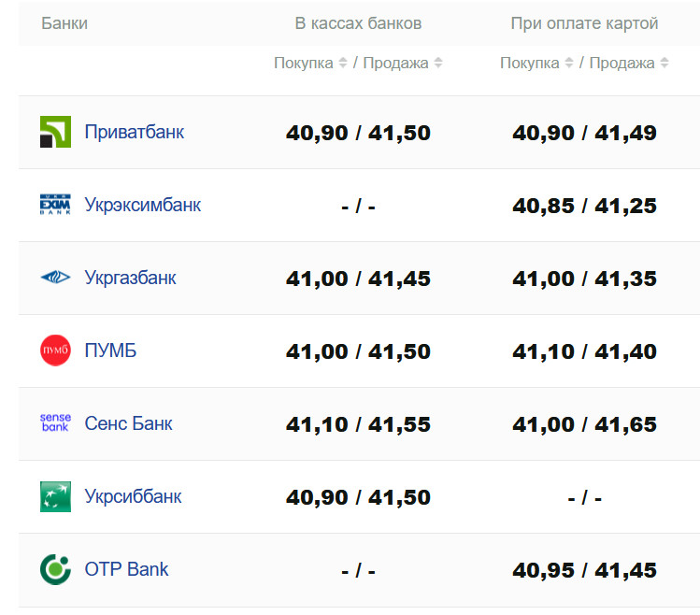Select the ПУМБ bank name link
Viewport: 700px width, 615px height.
tap(110, 350)
